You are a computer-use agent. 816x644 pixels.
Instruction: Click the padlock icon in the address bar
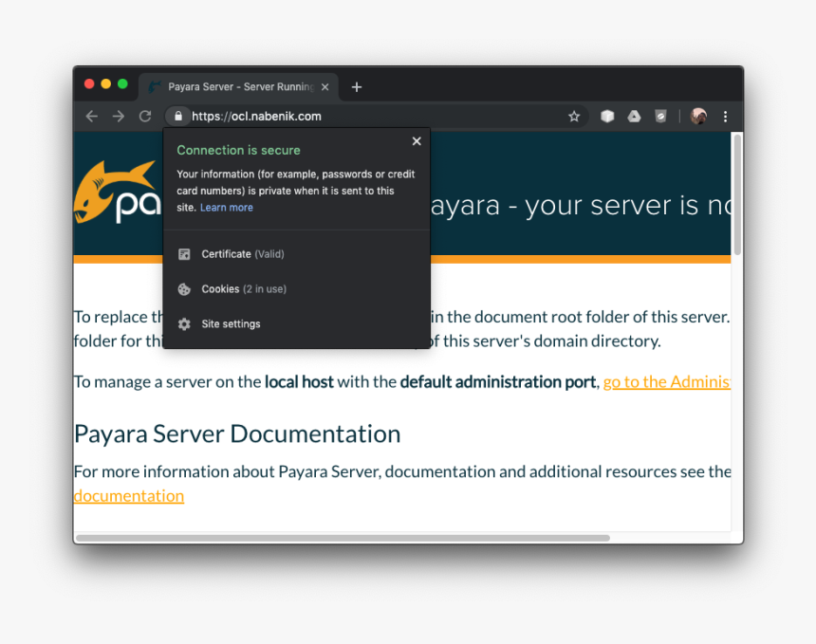click(x=177, y=116)
